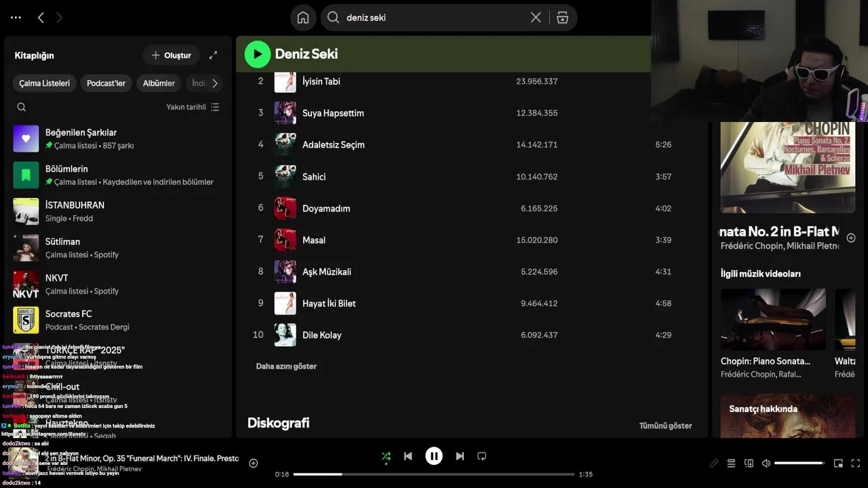
Task: Go forward with the right arrow
Action: point(59,18)
